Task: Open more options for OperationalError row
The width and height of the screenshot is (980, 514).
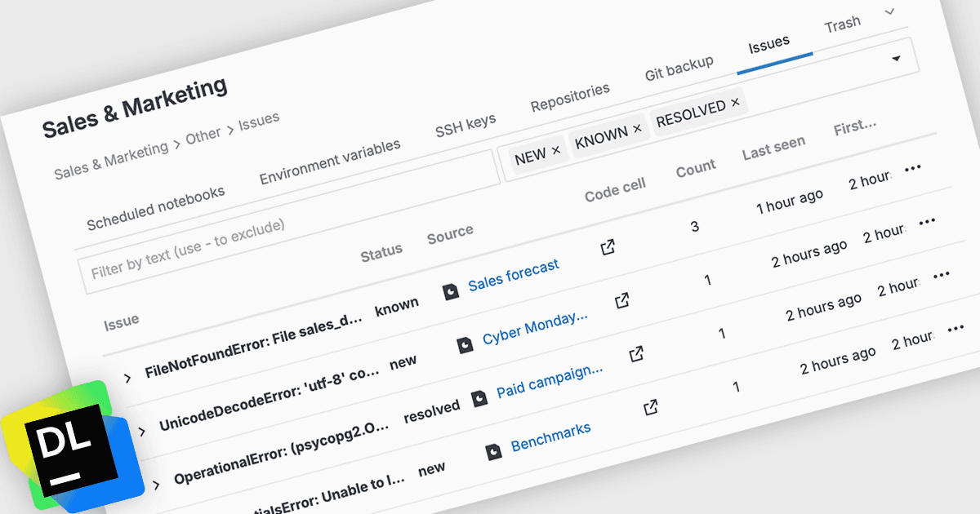Action: click(x=942, y=274)
